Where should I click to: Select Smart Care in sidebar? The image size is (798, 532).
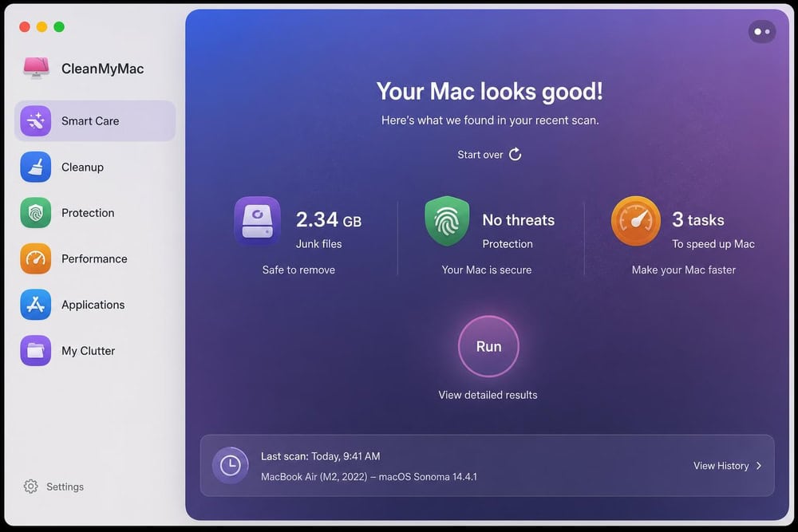click(95, 121)
